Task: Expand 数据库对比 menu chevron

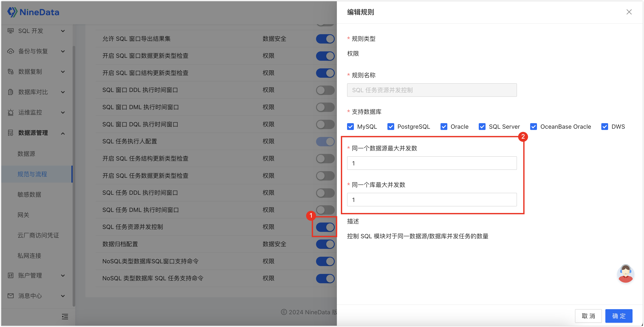Action: tap(63, 92)
